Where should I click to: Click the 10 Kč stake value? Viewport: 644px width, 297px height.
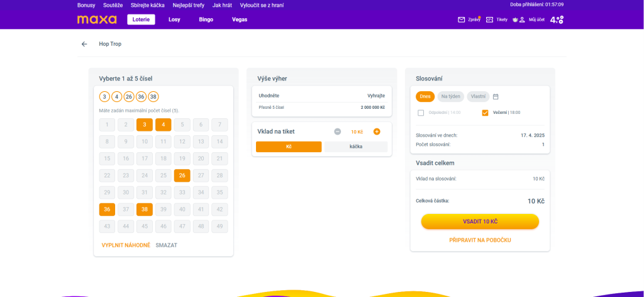click(357, 132)
